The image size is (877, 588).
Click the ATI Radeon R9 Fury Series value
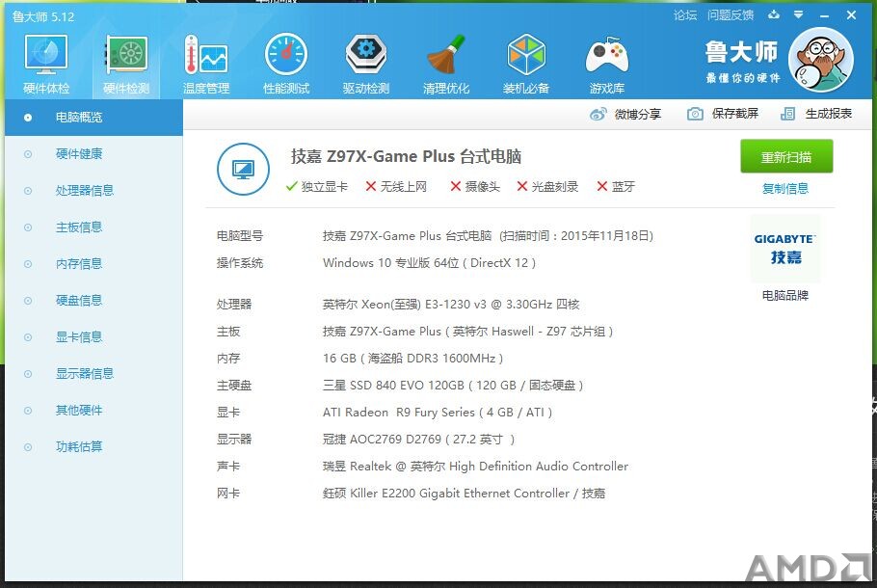(438, 413)
